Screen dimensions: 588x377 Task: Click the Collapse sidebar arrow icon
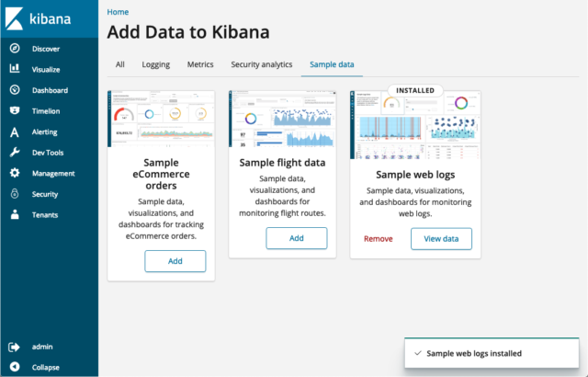point(15,367)
